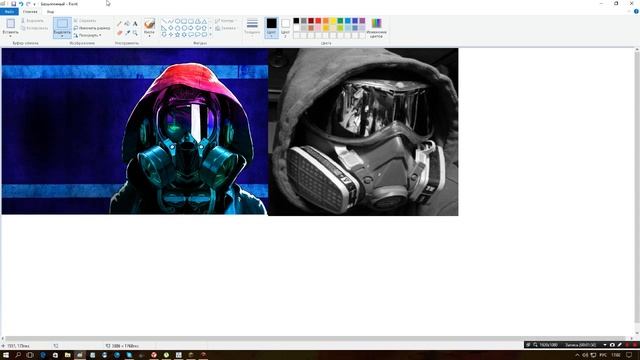Open Windows taskbar search magnifier
Image resolution: width=640 pixels, height=360 pixels.
pyautogui.click(x=18, y=355)
